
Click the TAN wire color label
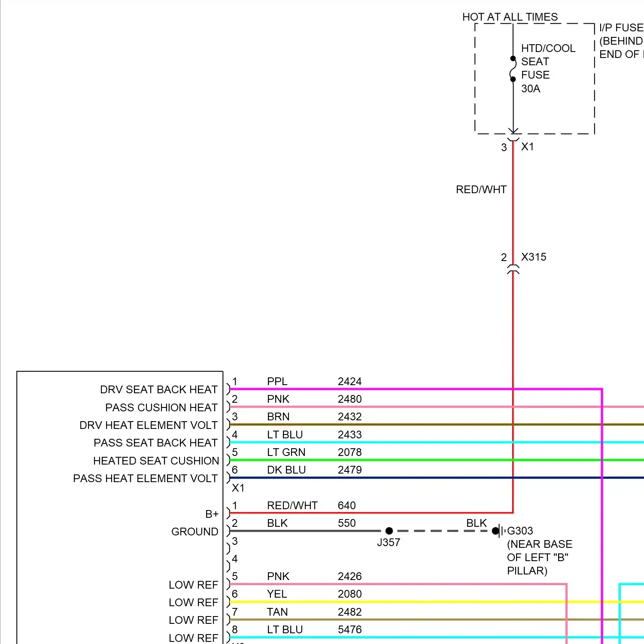[x=277, y=612]
